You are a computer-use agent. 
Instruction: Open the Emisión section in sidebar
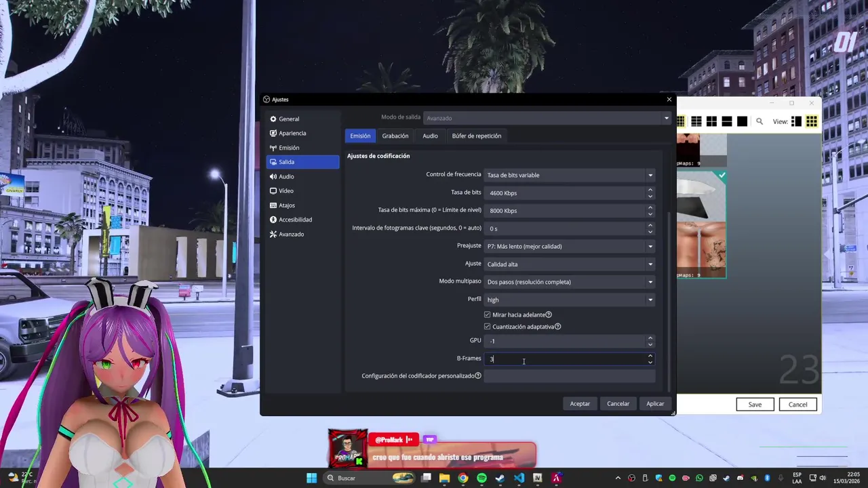tap(302, 148)
